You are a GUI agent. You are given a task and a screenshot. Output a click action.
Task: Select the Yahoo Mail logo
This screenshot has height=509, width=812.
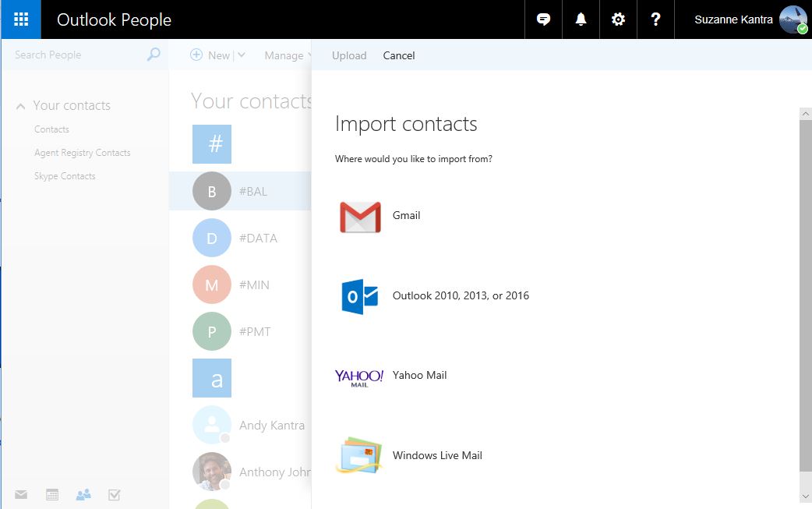[359, 378]
